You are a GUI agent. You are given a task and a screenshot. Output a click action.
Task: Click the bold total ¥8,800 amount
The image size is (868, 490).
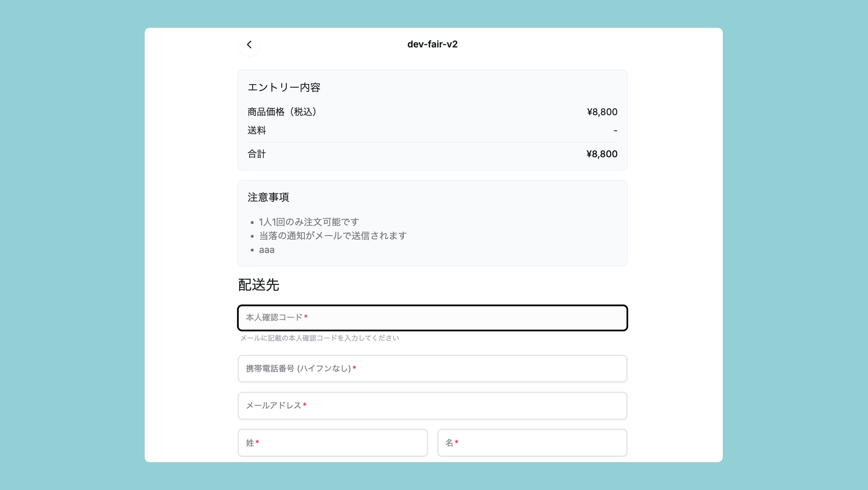[602, 154]
